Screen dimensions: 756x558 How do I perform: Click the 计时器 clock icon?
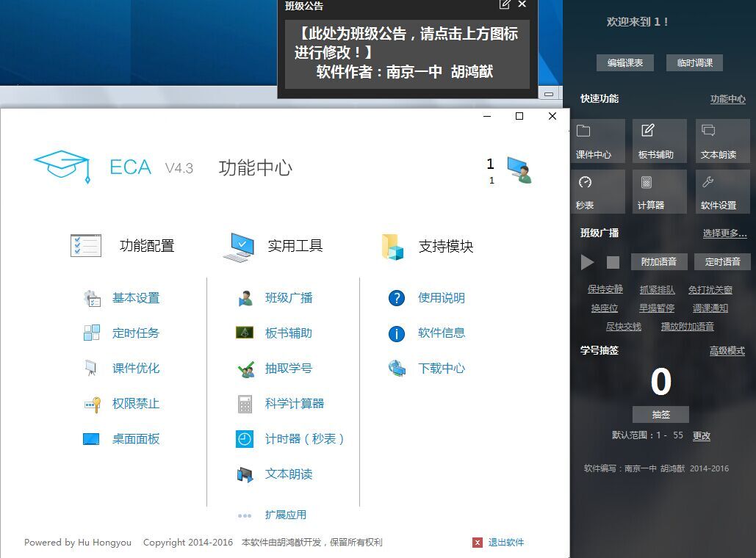tap(245, 439)
